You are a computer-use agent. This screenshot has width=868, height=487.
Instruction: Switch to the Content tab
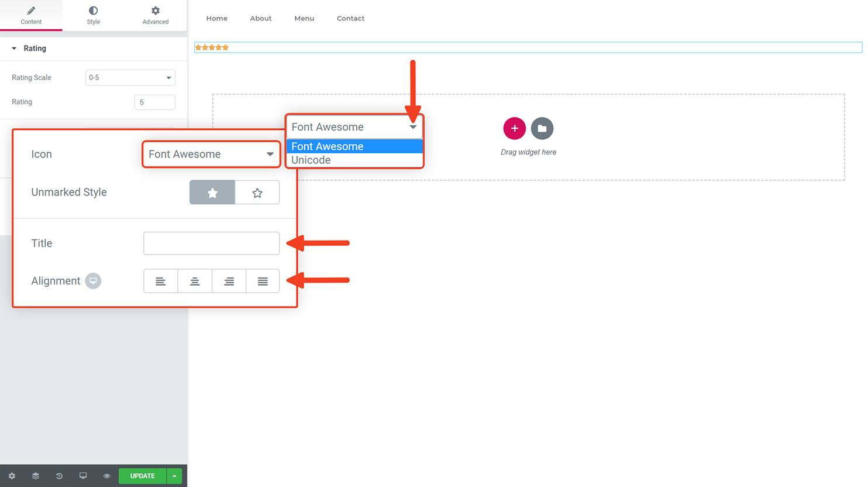pos(31,15)
